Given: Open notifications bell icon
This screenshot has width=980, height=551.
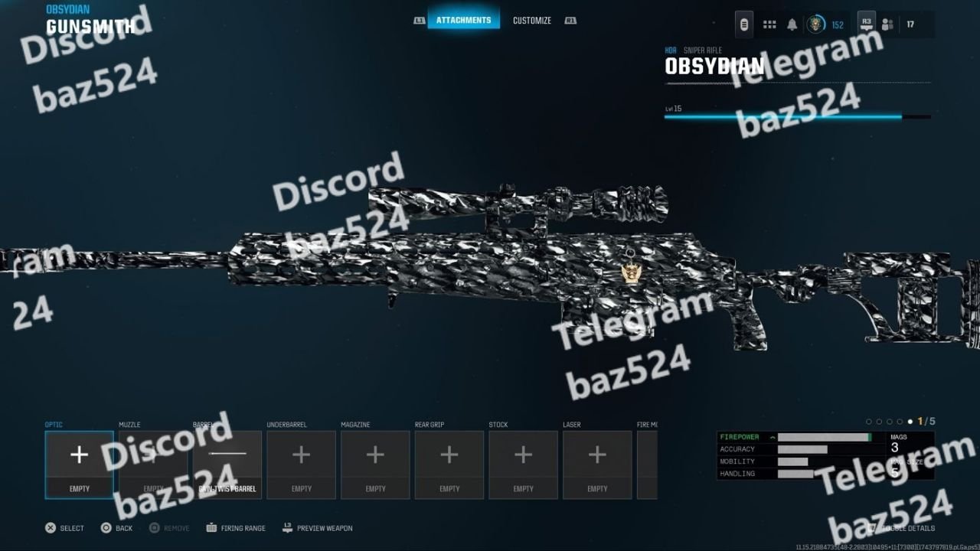Looking at the screenshot, I should click(x=792, y=24).
